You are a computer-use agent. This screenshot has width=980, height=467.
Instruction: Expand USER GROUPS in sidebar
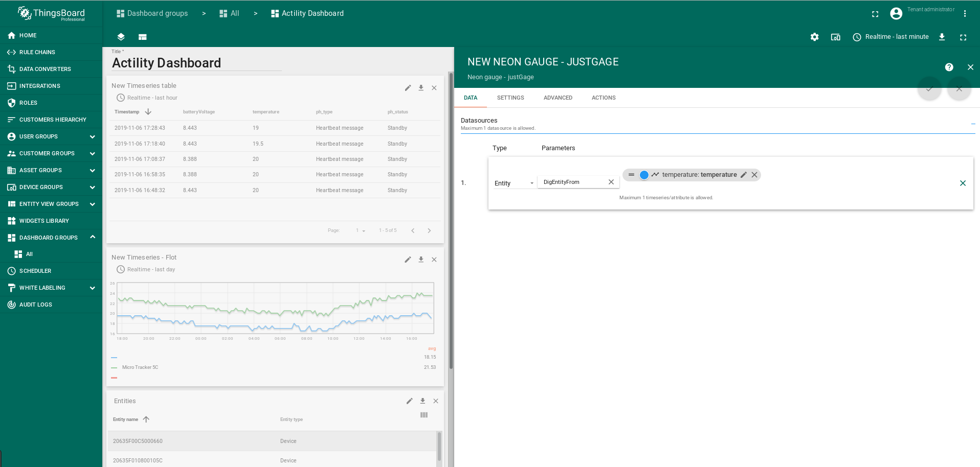93,136
